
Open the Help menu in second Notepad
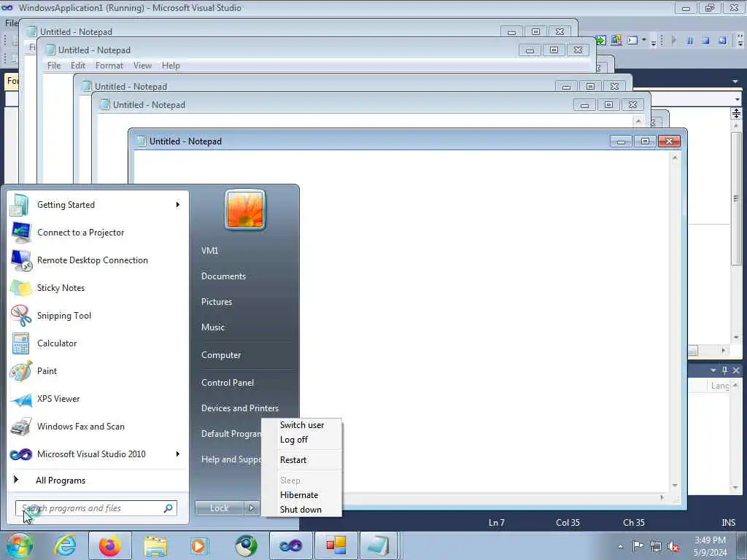coord(171,65)
